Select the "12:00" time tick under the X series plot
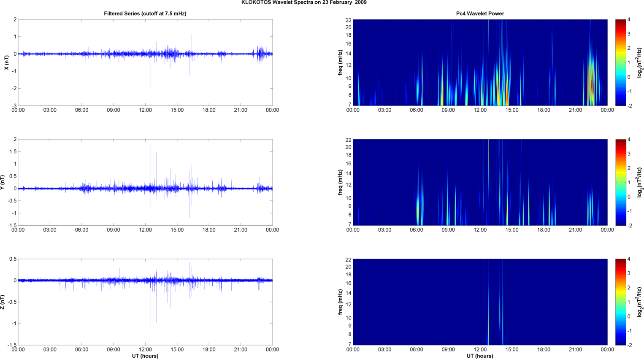The image size is (644, 359). point(145,110)
